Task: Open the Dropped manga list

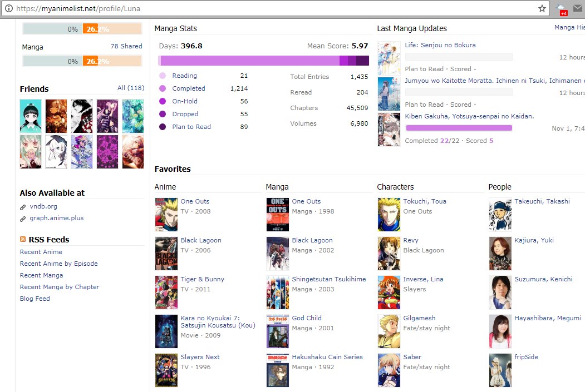Action: [185, 114]
